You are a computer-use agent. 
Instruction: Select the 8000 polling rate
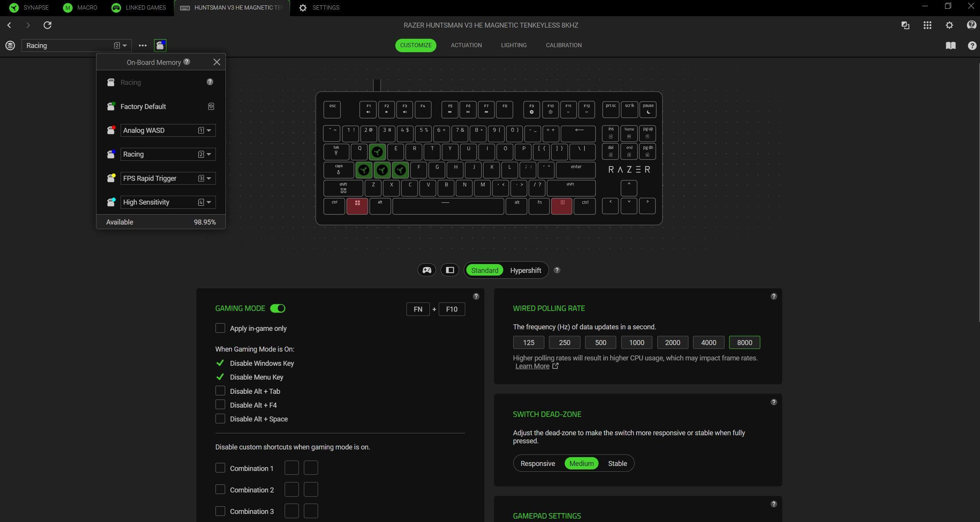(x=745, y=342)
